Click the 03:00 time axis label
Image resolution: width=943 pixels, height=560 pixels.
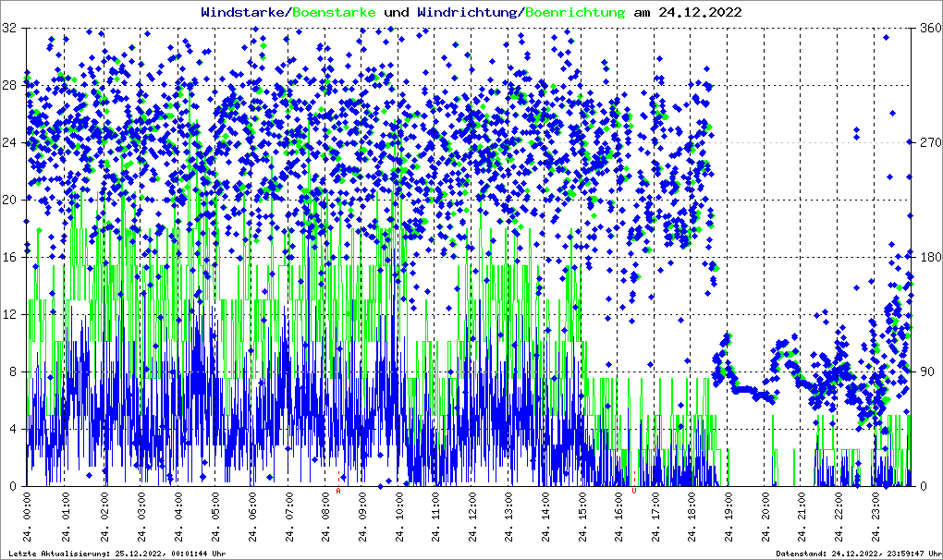pyautogui.click(x=141, y=517)
